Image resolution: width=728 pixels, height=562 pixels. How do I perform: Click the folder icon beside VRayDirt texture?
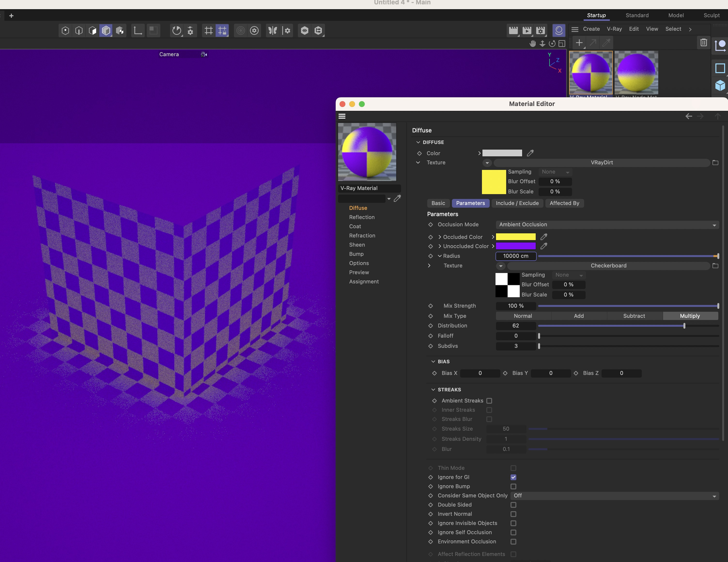[x=715, y=163]
